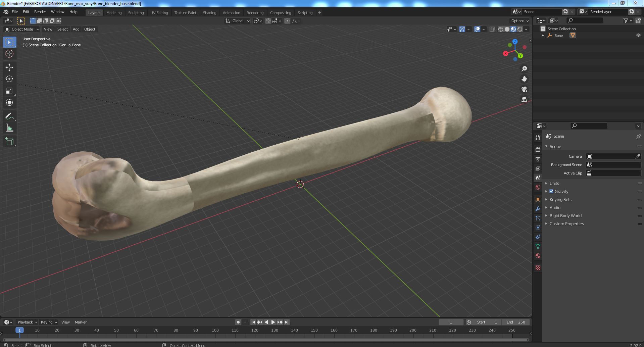Click the End frame 250 field

[x=516, y=322]
